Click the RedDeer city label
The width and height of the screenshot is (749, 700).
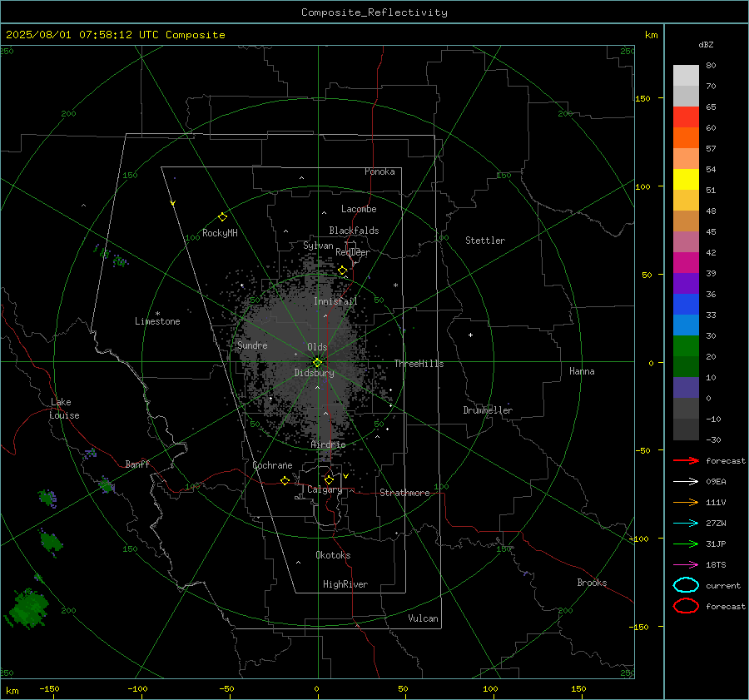point(353,252)
